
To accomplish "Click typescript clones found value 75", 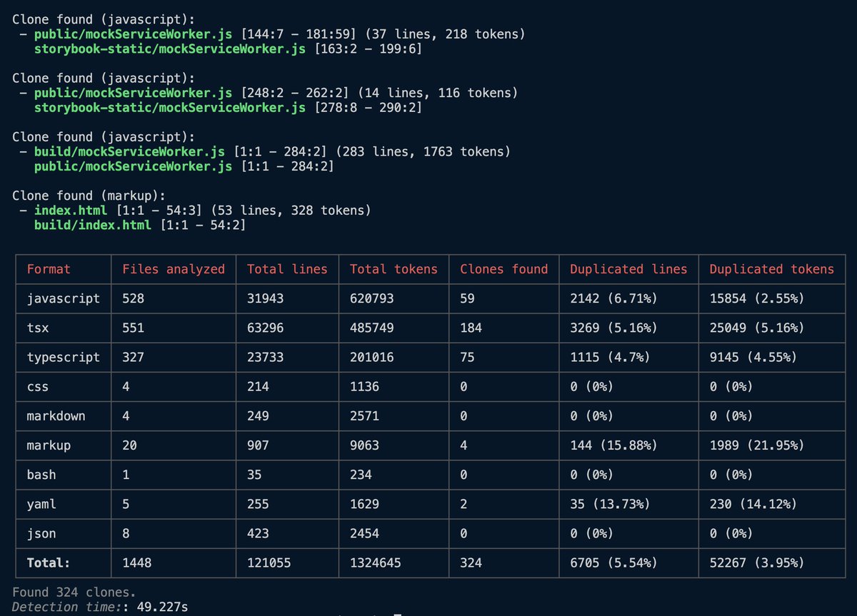I will (467, 357).
